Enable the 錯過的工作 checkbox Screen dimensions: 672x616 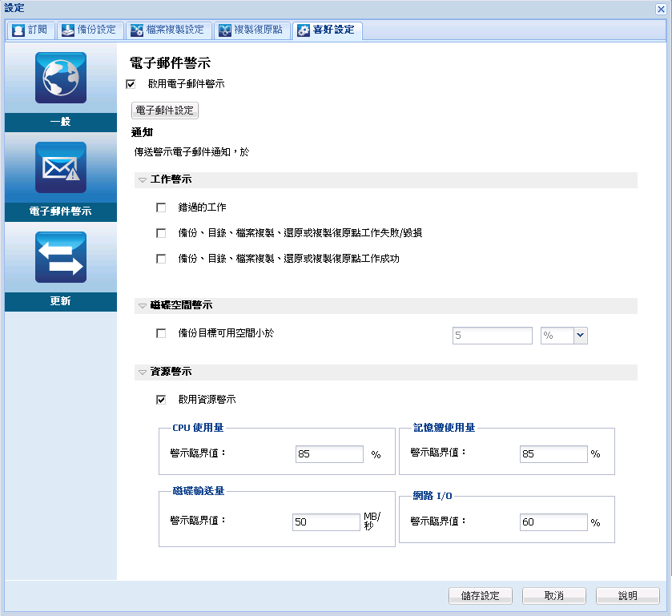[x=161, y=207]
